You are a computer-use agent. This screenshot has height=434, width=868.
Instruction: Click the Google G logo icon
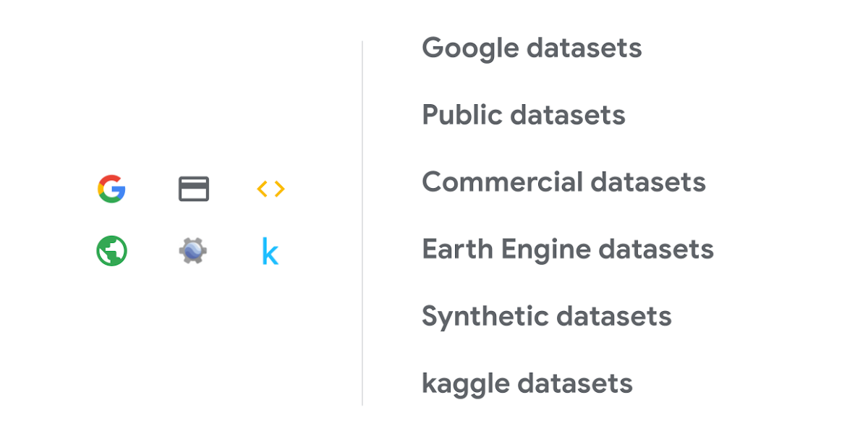(x=111, y=189)
